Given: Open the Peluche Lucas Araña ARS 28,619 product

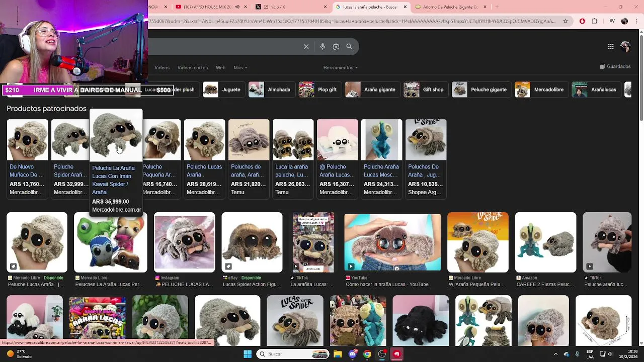Looking at the screenshot, I should coord(204,158).
